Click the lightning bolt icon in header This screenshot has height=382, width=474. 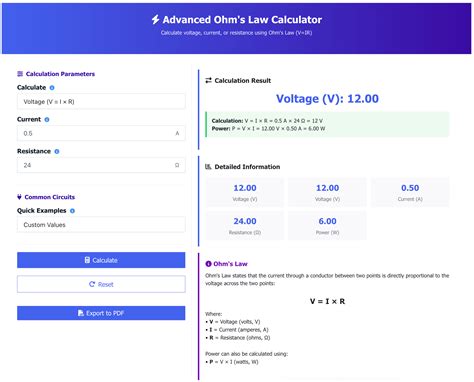(x=155, y=20)
